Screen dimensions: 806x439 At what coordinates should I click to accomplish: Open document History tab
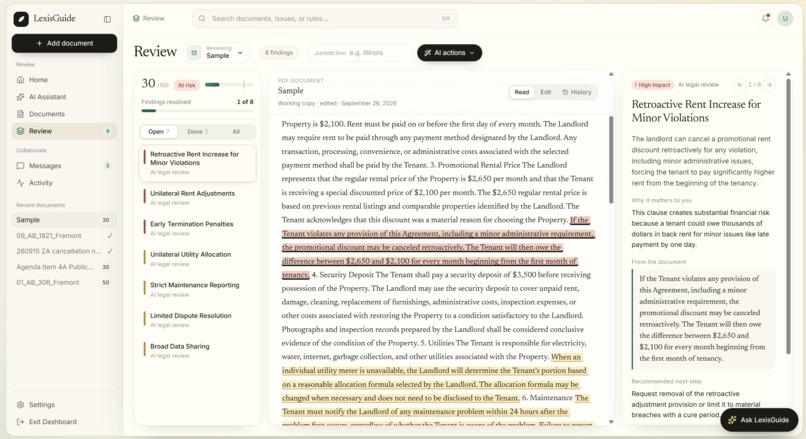click(577, 92)
